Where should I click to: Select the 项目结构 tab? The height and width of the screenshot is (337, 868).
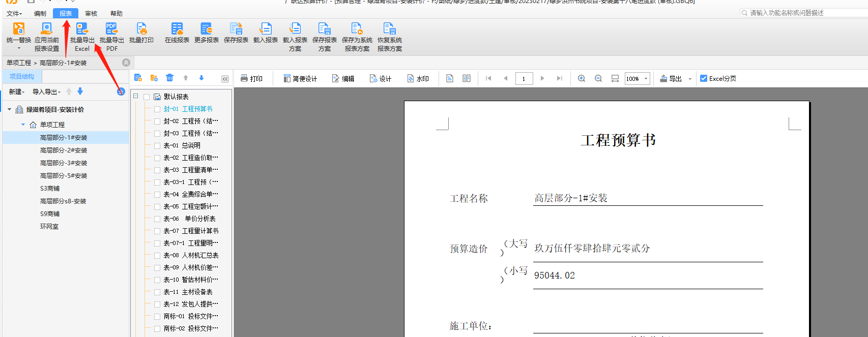(x=22, y=77)
